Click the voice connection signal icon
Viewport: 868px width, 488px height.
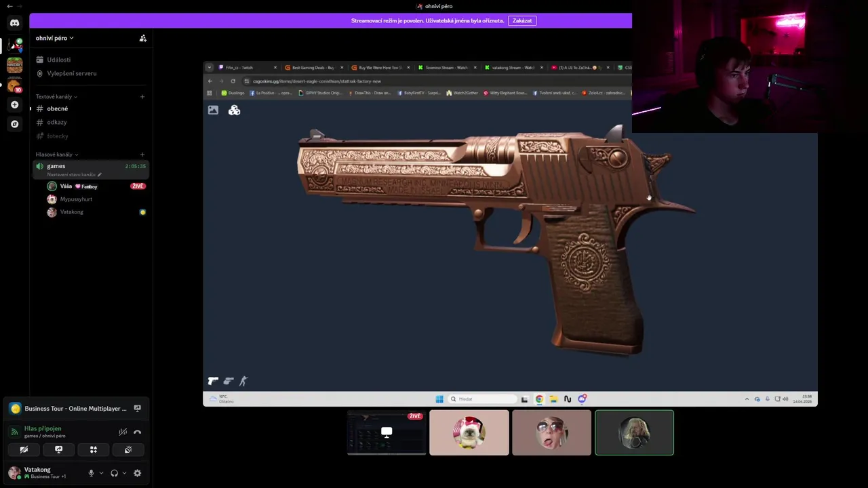pyautogui.click(x=15, y=432)
